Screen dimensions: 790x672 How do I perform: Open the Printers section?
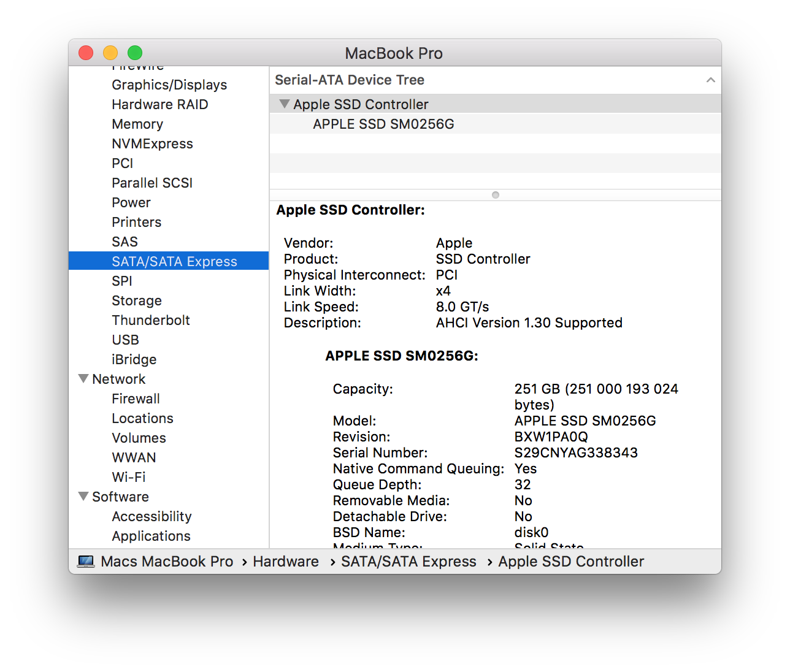(137, 222)
